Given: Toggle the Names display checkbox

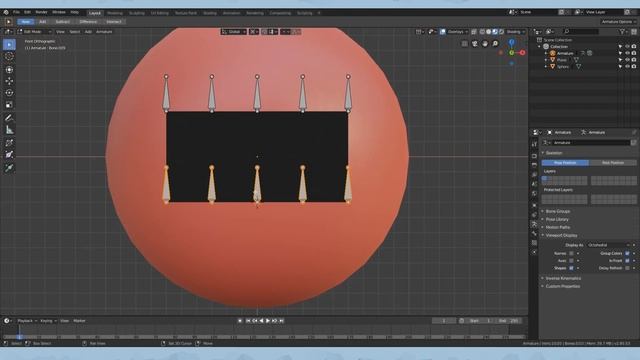Looking at the screenshot, I should point(571,253).
